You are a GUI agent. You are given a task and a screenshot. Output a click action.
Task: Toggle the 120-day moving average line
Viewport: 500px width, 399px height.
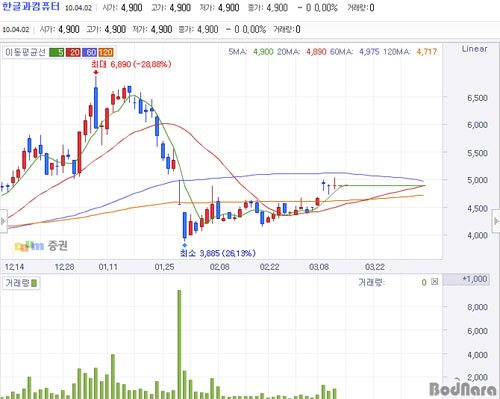click(106, 52)
